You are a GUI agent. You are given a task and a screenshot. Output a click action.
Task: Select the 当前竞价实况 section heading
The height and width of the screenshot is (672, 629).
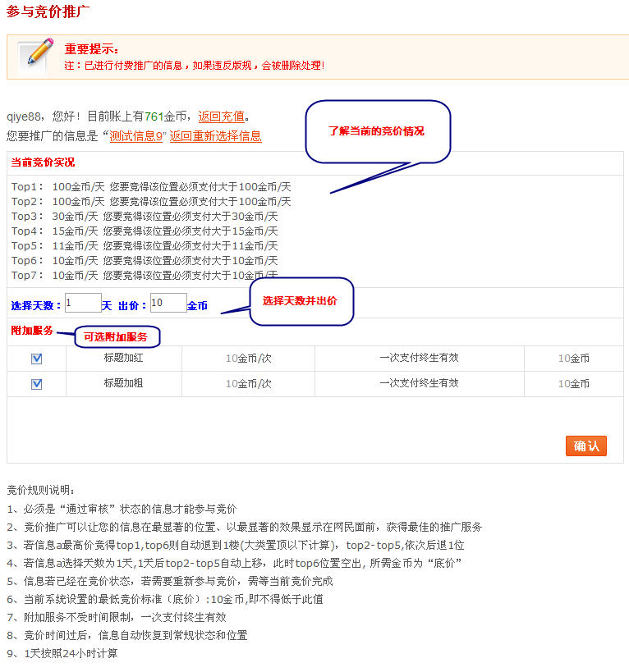coord(43,162)
